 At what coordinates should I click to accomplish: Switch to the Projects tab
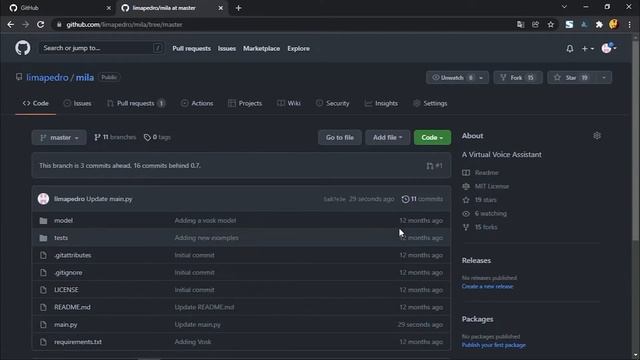(x=245, y=103)
